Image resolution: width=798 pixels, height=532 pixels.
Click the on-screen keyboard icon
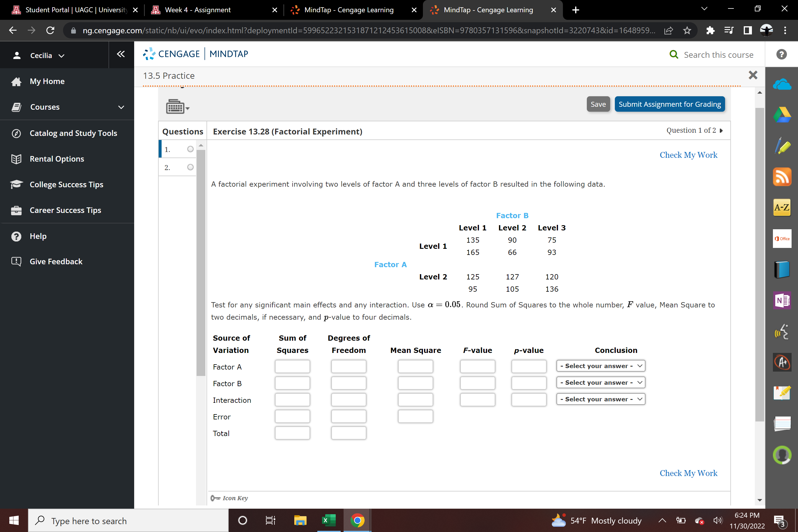(x=175, y=107)
